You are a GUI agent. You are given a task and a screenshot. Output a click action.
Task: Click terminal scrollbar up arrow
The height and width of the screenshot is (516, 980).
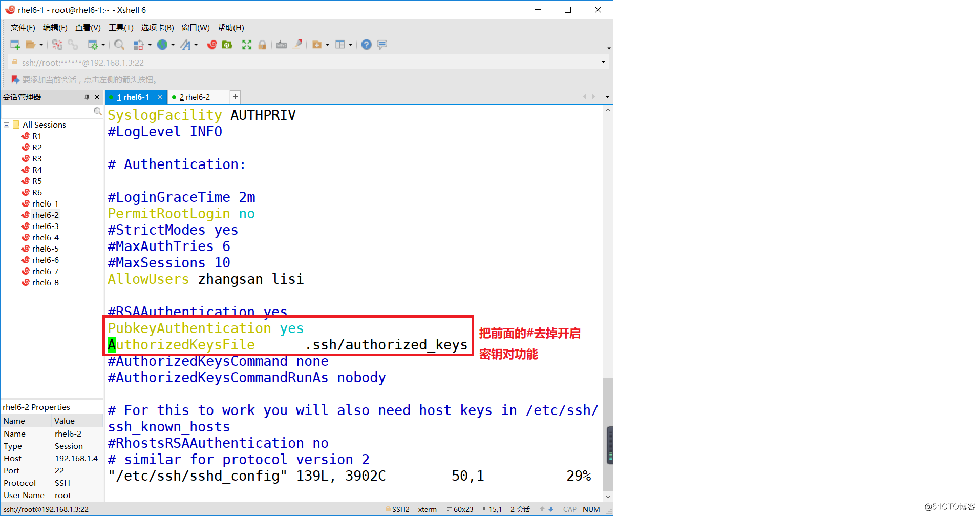[608, 110]
